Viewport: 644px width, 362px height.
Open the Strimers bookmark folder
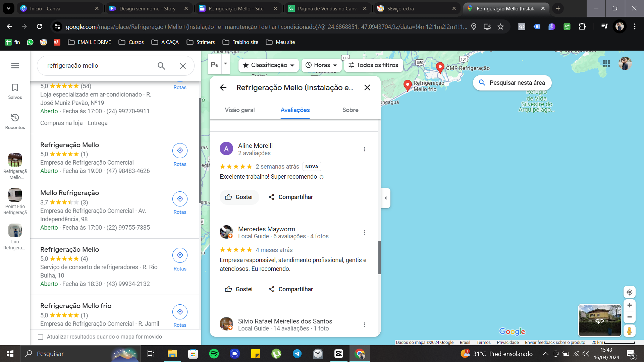tap(201, 42)
